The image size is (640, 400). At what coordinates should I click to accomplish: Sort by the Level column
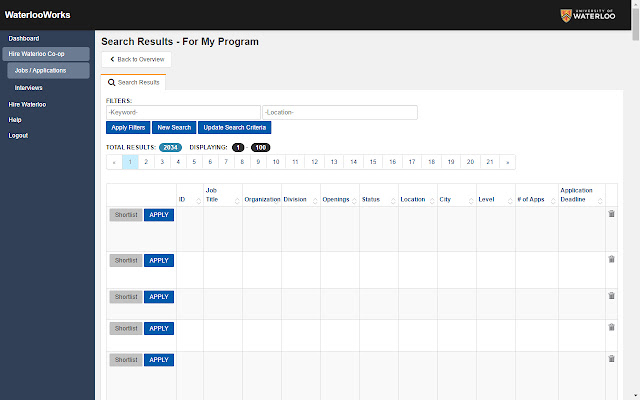click(510, 200)
